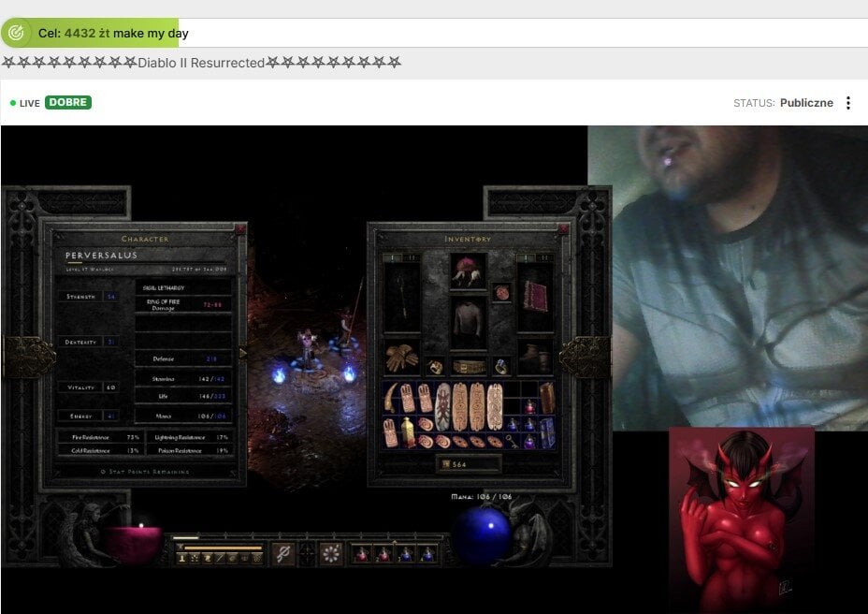Viewport: 868px width, 614px height.
Task: Open the left skill selection button
Action: [282, 554]
